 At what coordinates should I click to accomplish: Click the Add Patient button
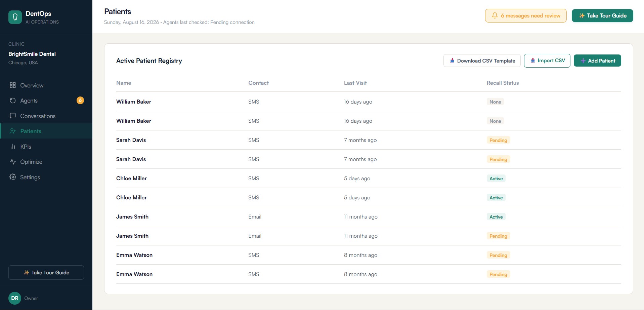coord(597,61)
